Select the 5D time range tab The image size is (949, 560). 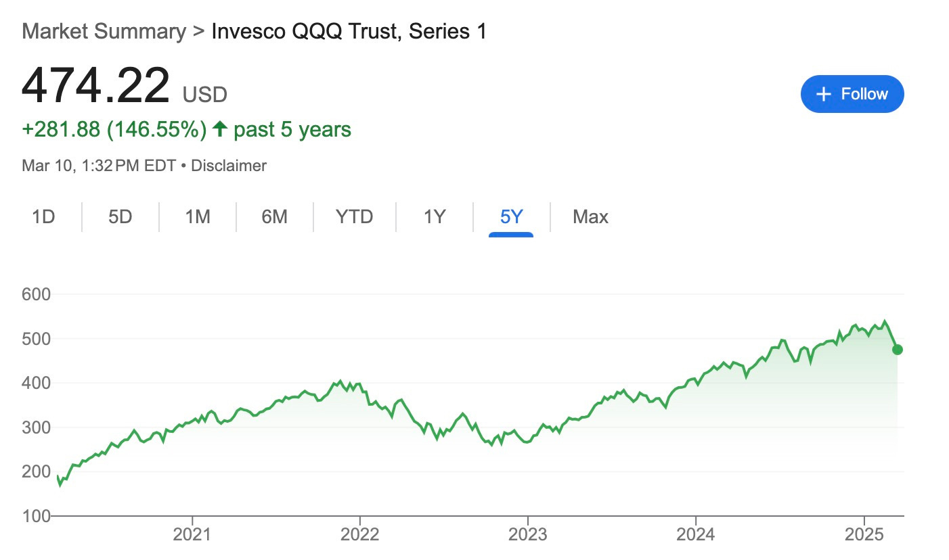click(x=120, y=217)
